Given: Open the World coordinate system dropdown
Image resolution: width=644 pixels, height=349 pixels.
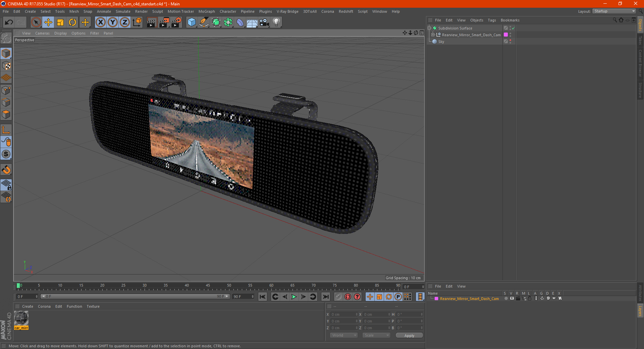Looking at the screenshot, I should (x=344, y=335).
